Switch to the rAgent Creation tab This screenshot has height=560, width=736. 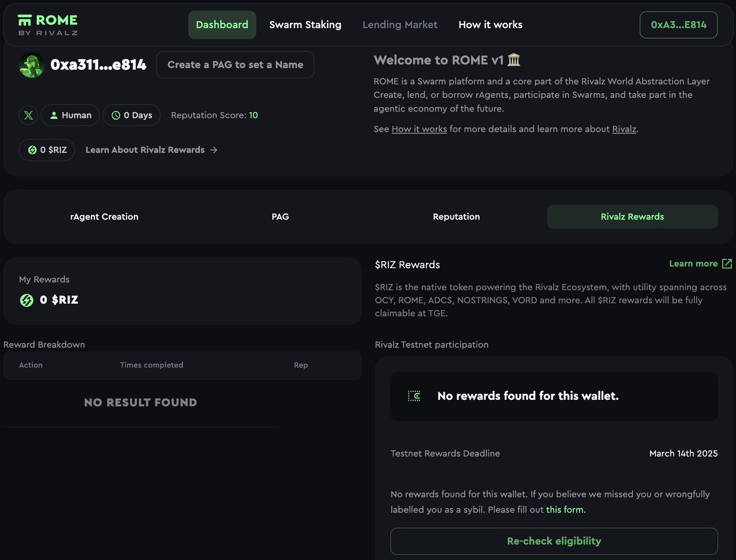[104, 217]
